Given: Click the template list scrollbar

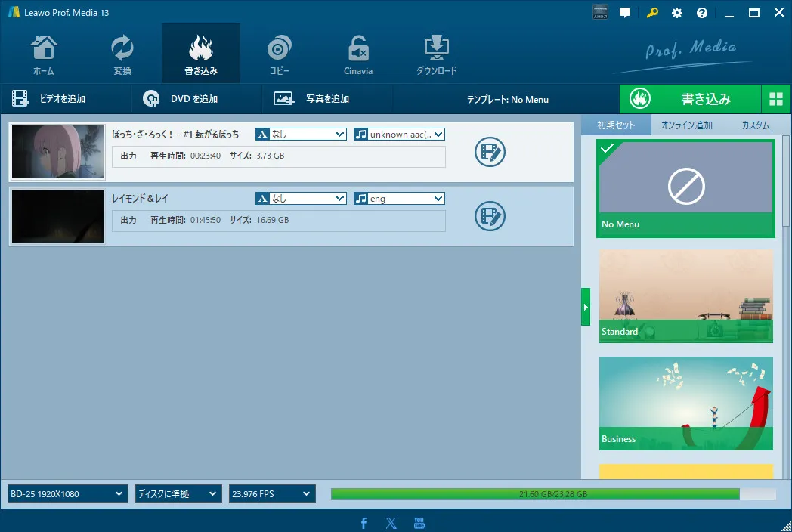Looking at the screenshot, I should click(x=786, y=181).
